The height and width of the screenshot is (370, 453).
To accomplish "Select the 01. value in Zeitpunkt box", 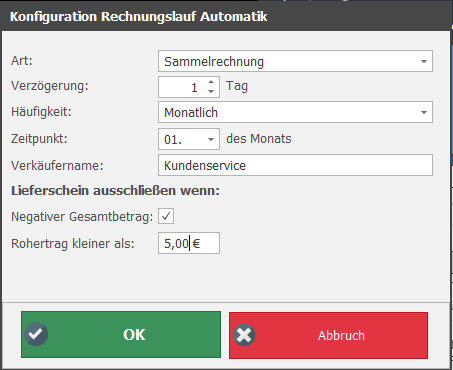I will [x=173, y=139].
